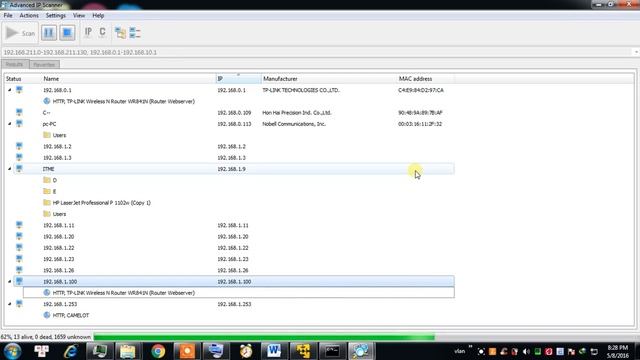Viewport: 640px width, 360px height.
Task: Select the row named 192.168.1.2
Action: [234, 146]
